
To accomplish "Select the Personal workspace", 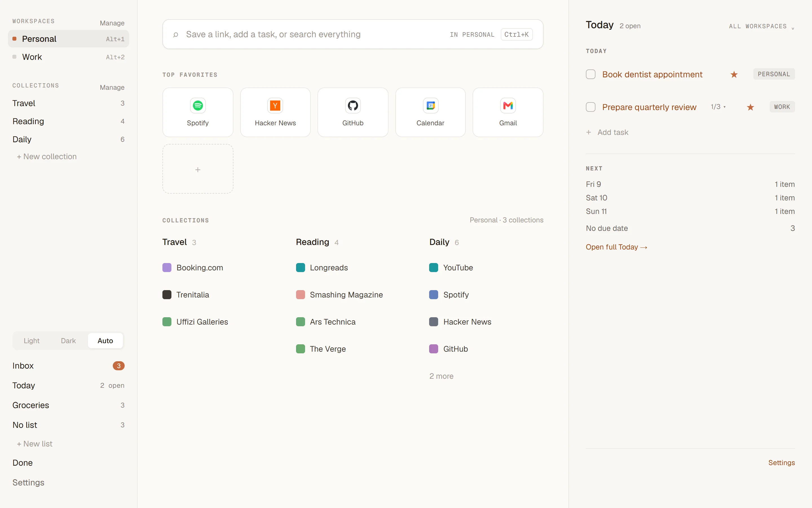I will point(69,39).
